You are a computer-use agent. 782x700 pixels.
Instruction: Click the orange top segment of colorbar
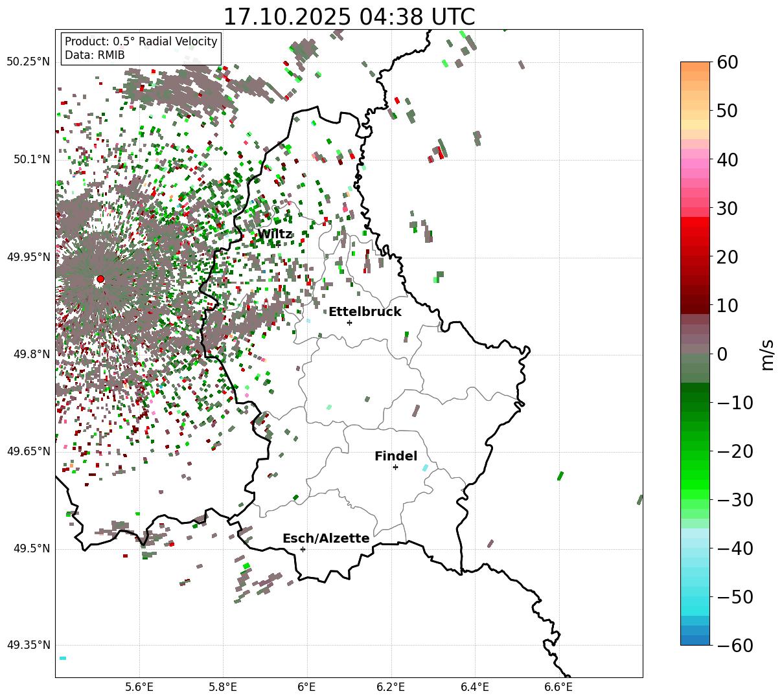click(x=695, y=67)
